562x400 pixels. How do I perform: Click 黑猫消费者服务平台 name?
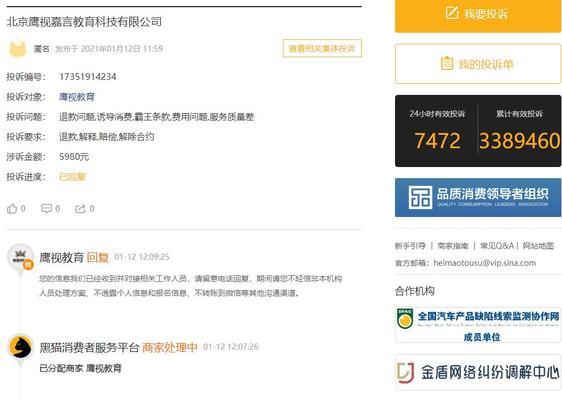click(89, 347)
